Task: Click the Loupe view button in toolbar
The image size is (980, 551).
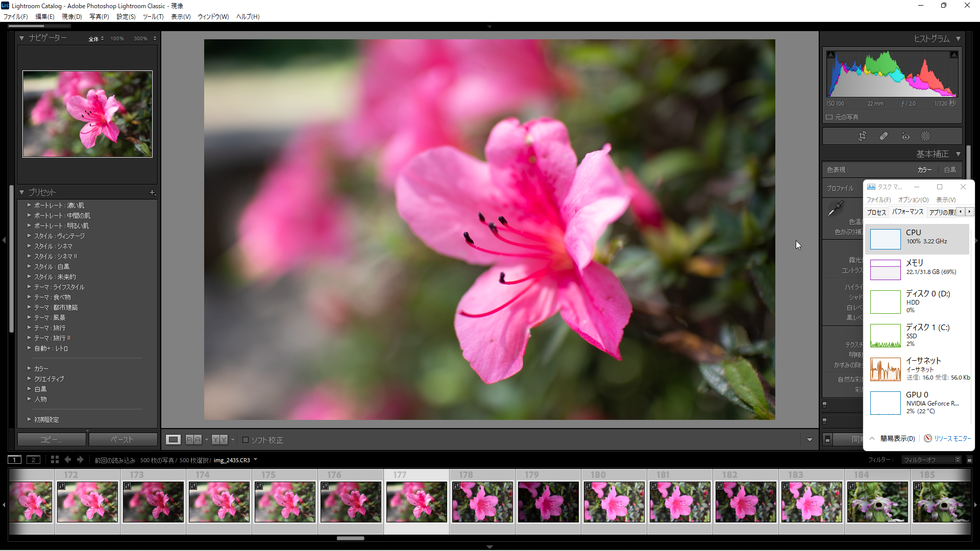Action: 174,440
